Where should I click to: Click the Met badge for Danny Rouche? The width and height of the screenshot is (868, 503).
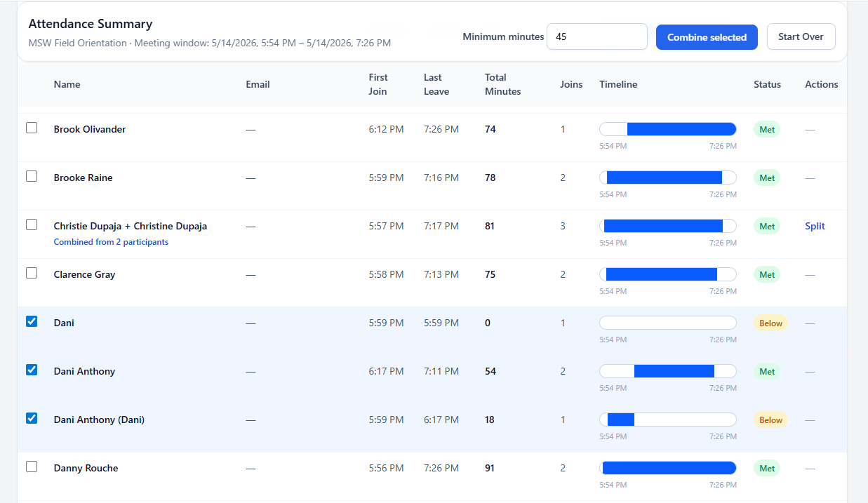coord(767,469)
